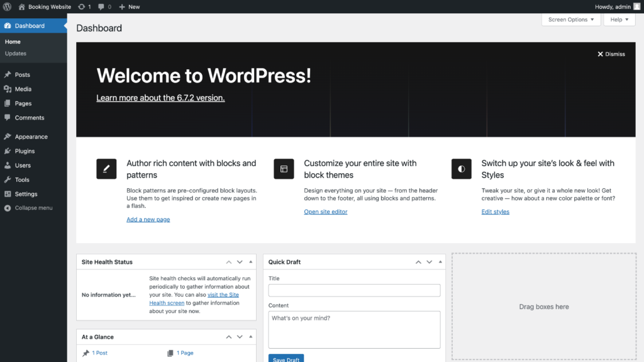Open Learn more about 6.7.2 version link
Viewport: 644px width, 362px height.
[x=160, y=98]
